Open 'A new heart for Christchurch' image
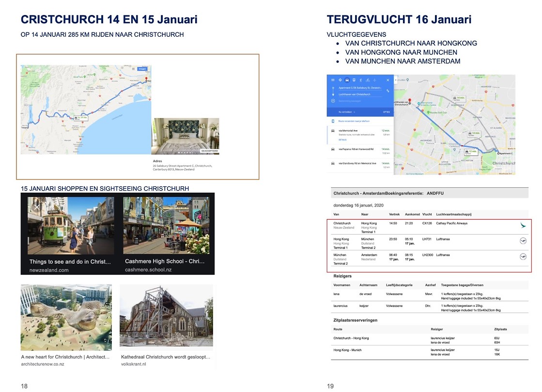 (x=66, y=317)
